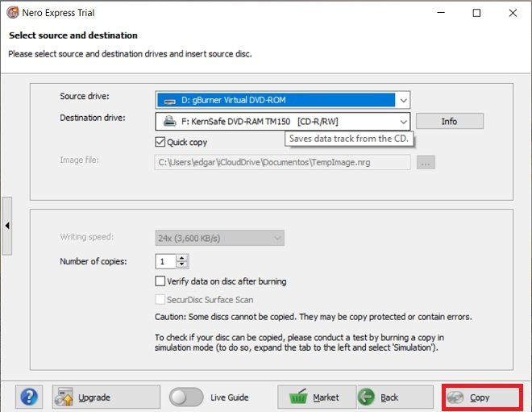
Task: Click the green Back arrow icon
Action: [366, 397]
